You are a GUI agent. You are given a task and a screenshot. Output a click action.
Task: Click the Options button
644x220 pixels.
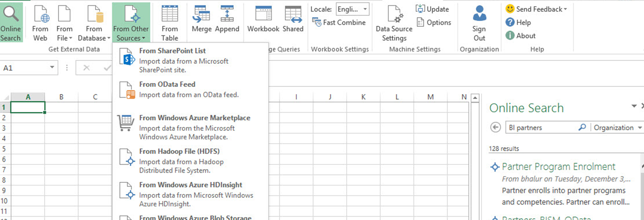point(434,22)
